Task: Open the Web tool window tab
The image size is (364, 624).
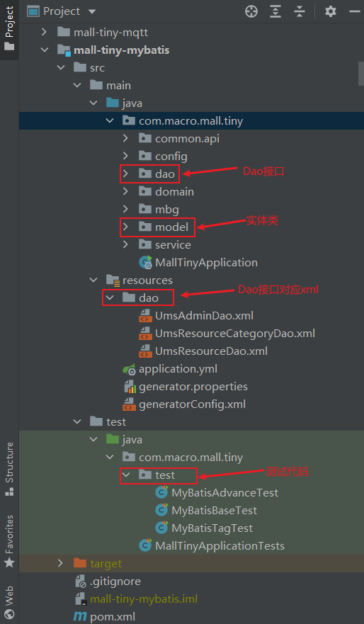Action: [9, 602]
